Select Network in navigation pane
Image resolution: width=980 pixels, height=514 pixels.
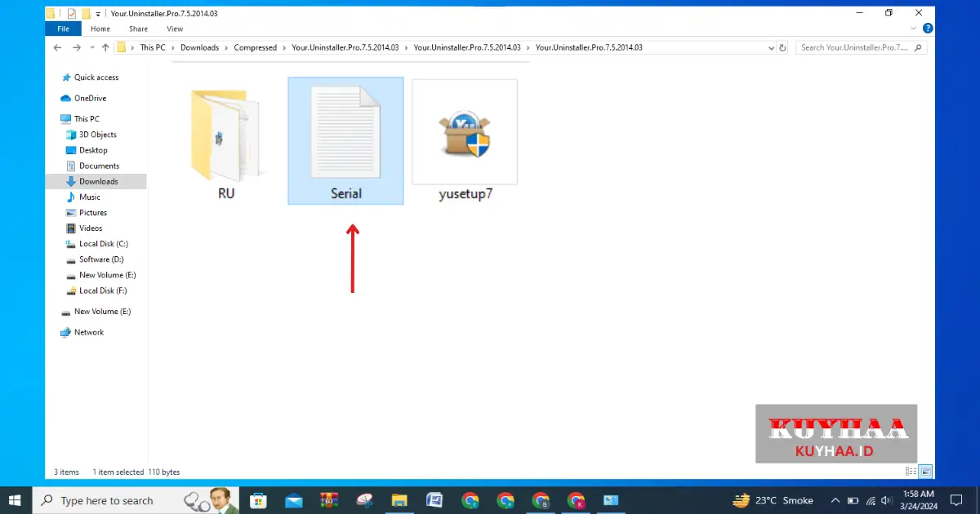click(x=82, y=332)
